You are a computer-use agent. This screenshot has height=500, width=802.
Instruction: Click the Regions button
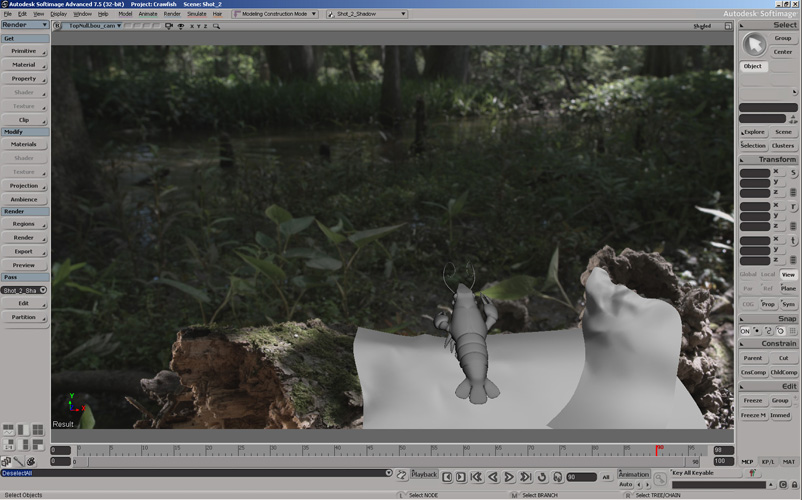24,224
